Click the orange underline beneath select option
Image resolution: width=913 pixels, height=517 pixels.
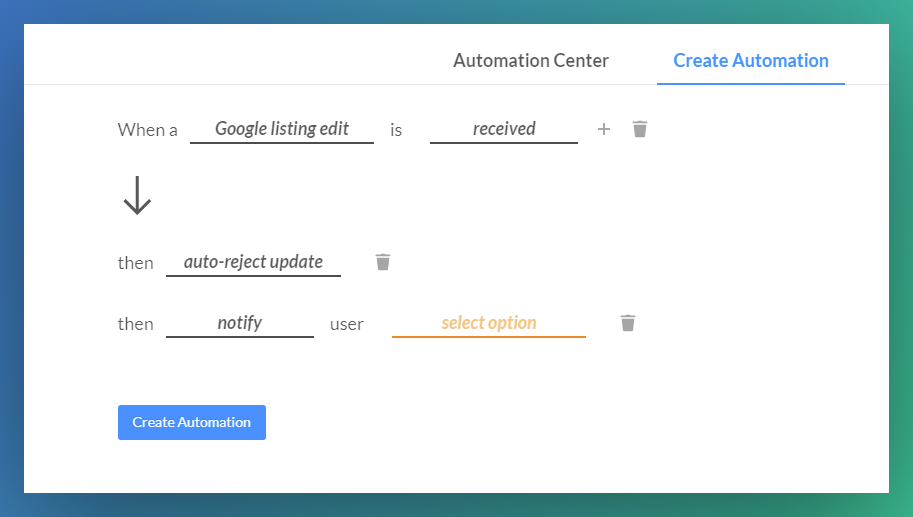click(x=489, y=337)
